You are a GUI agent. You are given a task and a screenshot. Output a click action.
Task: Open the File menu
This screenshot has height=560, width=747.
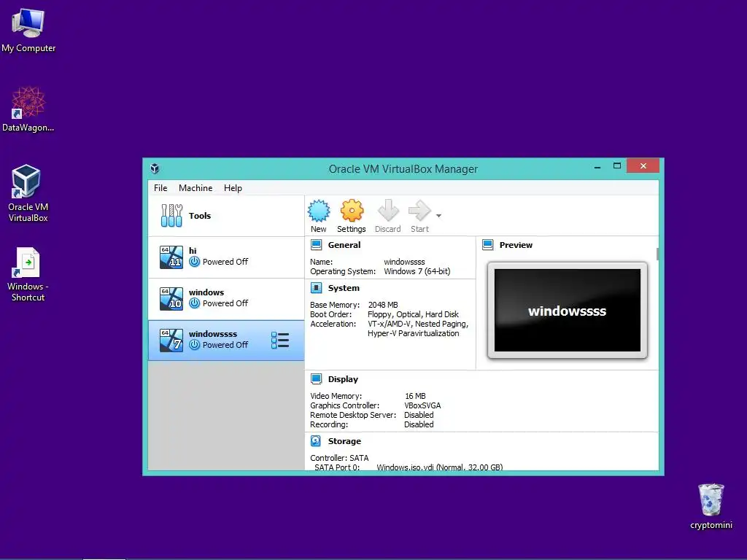(160, 188)
